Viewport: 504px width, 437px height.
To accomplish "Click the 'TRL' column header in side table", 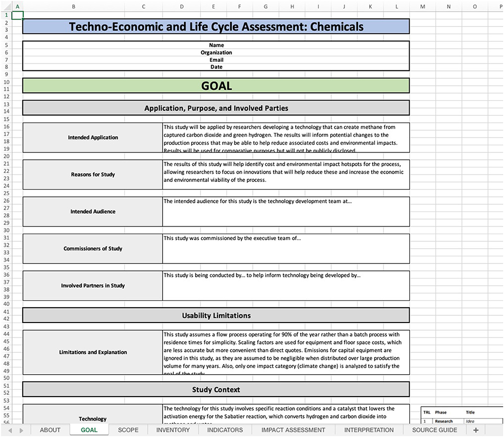I will 427,412.
